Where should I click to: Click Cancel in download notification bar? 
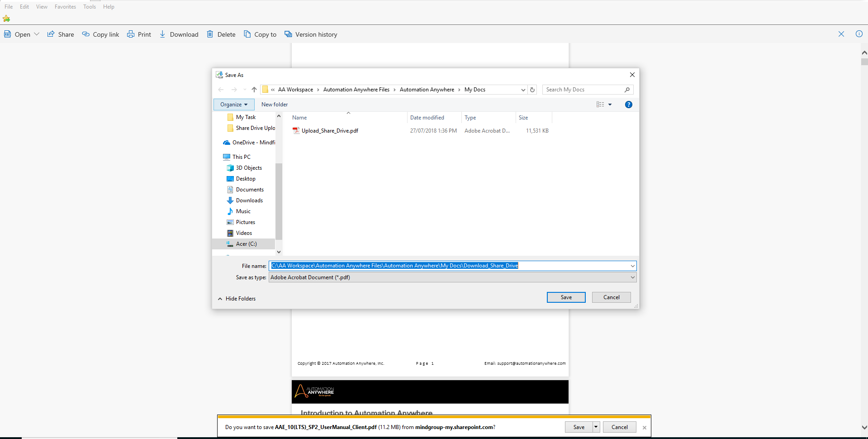tap(620, 427)
